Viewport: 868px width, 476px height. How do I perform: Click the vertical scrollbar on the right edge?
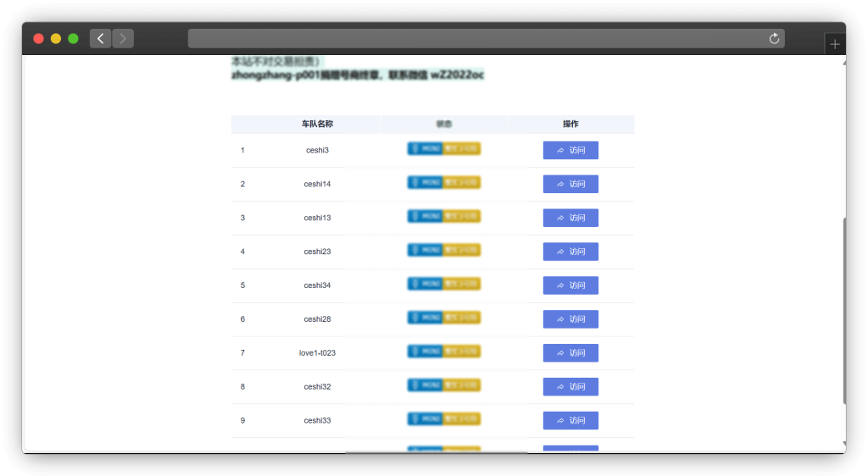843,313
